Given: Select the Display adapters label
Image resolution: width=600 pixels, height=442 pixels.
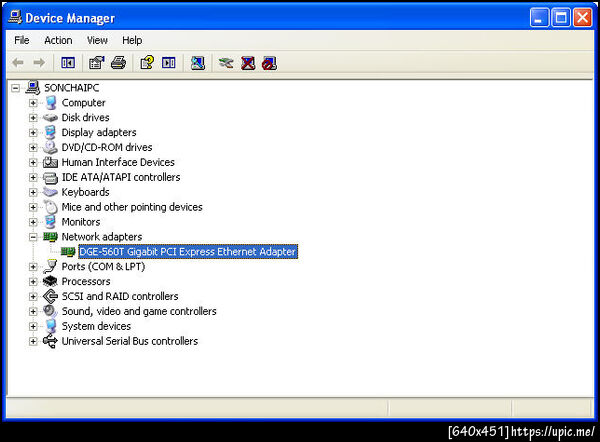Looking at the screenshot, I should [x=99, y=132].
